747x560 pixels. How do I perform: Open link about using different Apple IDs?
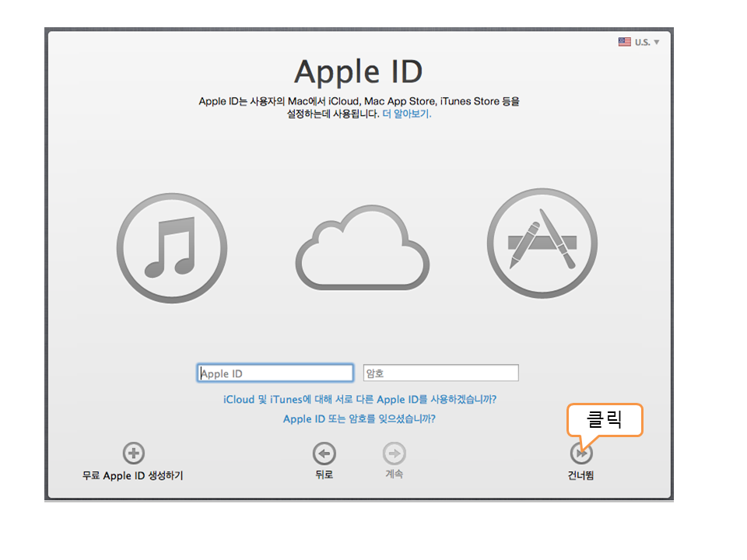pos(359,399)
